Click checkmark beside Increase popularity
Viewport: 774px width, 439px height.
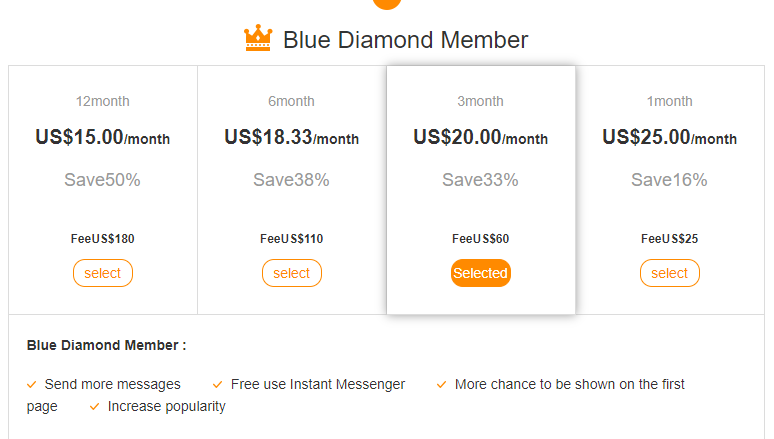pos(94,406)
